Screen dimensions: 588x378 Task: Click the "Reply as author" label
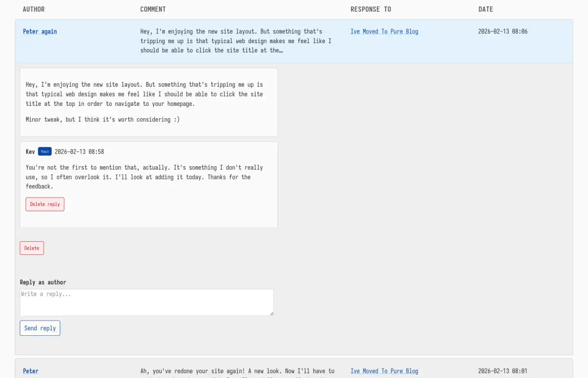43,282
